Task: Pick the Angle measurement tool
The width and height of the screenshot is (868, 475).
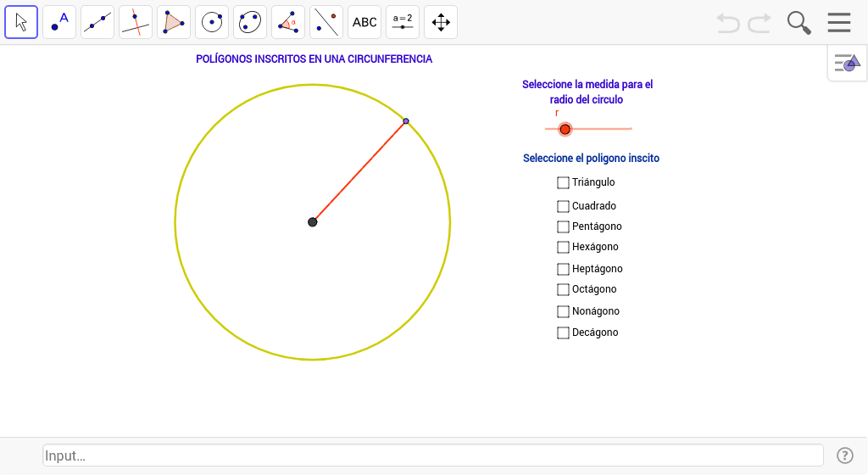Action: coord(288,22)
